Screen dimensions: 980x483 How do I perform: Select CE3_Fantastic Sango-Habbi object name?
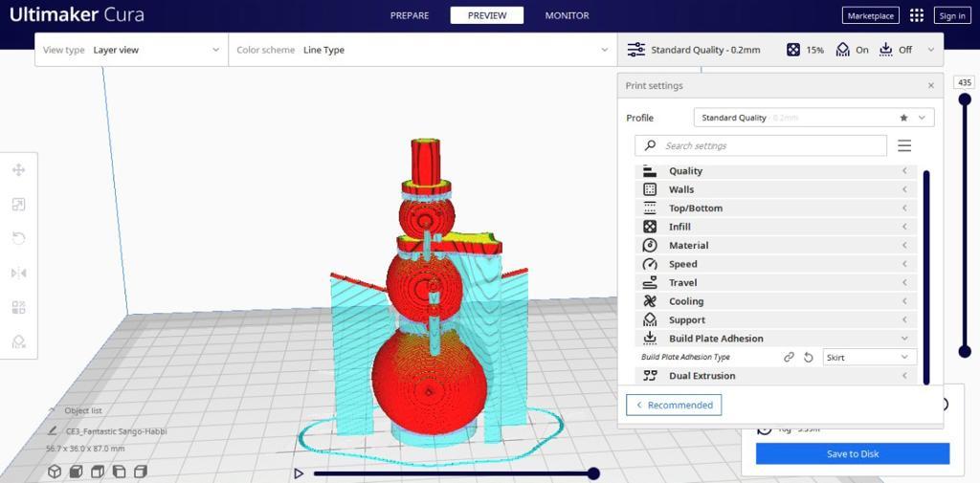coord(116,431)
